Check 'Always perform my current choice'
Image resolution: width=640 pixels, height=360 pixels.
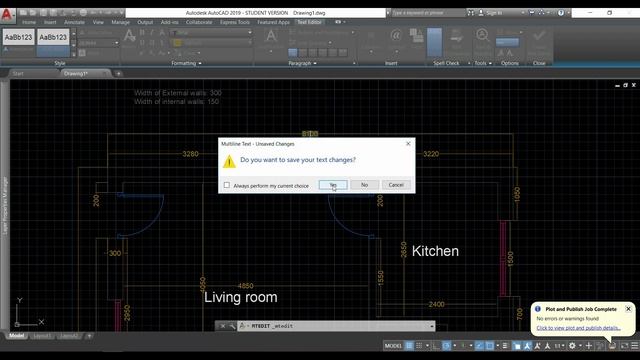pos(227,185)
